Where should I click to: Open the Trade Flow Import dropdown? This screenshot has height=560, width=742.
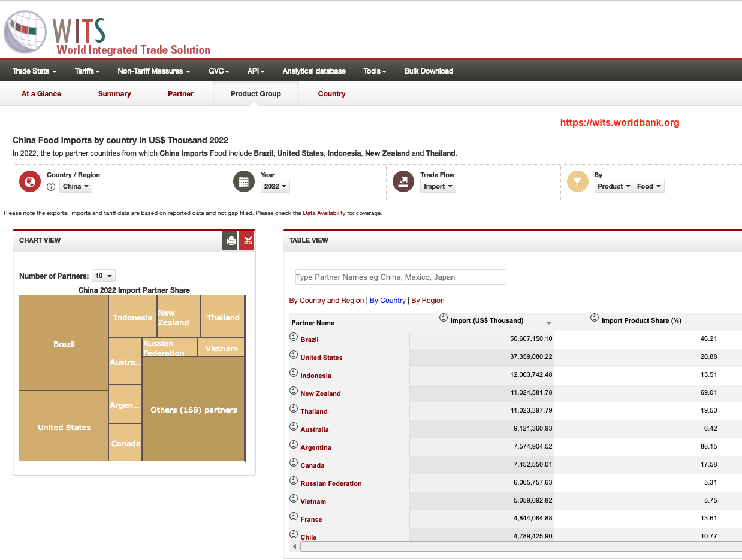click(438, 186)
